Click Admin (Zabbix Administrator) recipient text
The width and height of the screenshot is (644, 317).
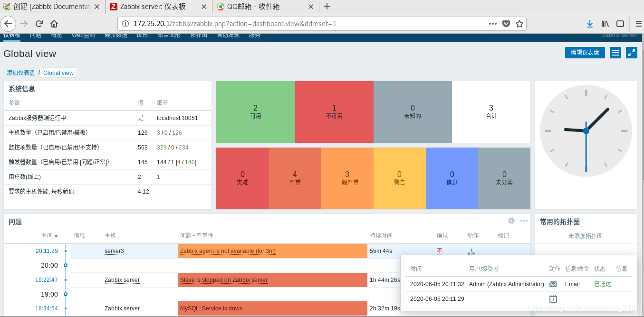coord(507,284)
